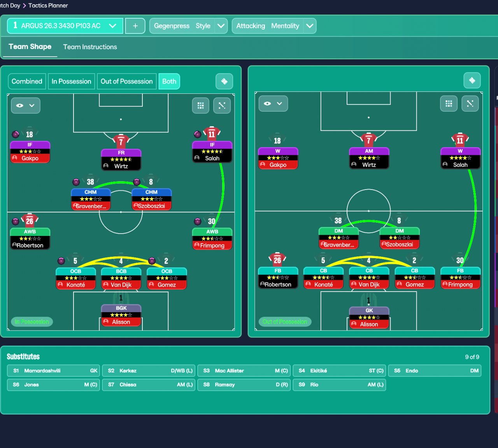Click diamond icon on left pitch panel

coord(224,81)
